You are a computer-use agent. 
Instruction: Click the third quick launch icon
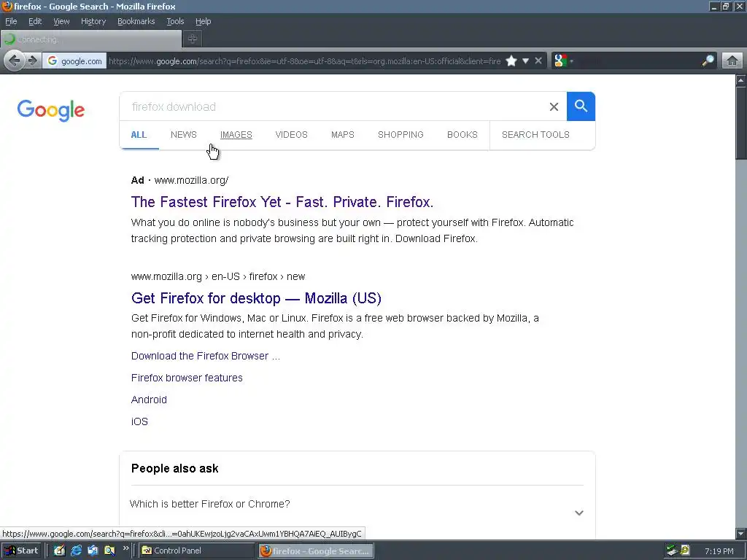coord(93,551)
